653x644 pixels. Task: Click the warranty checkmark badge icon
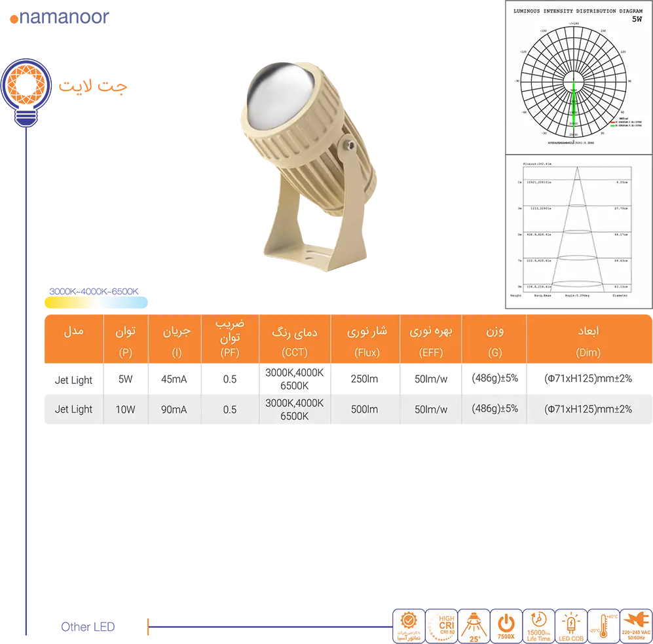click(408, 626)
